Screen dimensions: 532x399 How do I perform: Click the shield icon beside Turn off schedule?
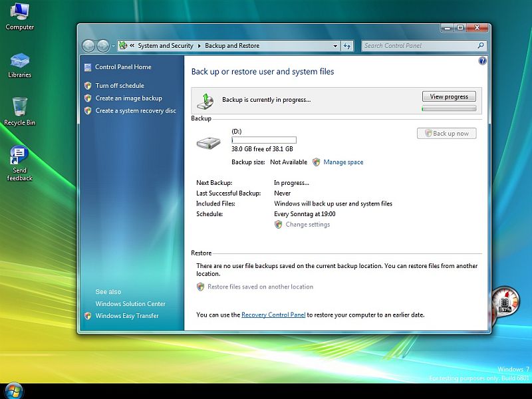tap(88, 86)
